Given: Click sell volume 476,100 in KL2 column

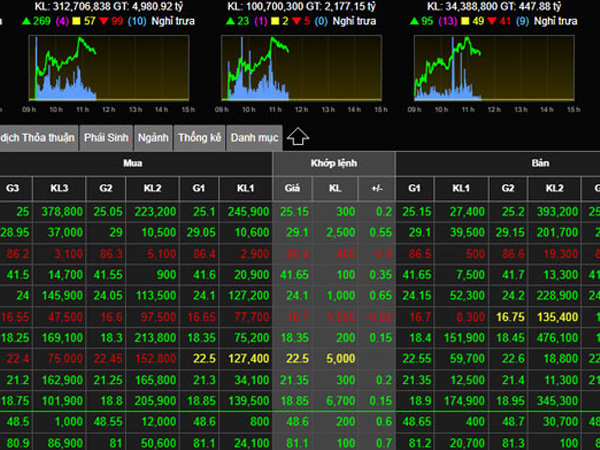Looking at the screenshot, I should click(x=558, y=338).
